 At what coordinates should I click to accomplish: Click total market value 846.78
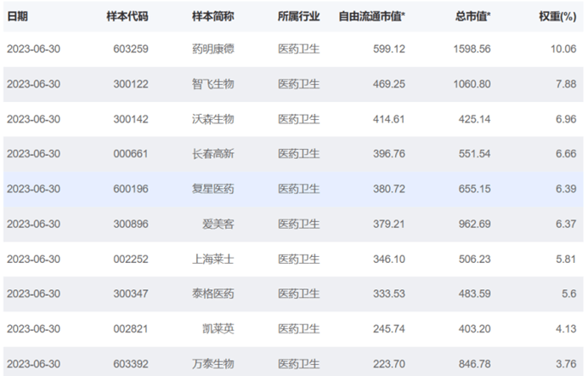[x=475, y=363]
